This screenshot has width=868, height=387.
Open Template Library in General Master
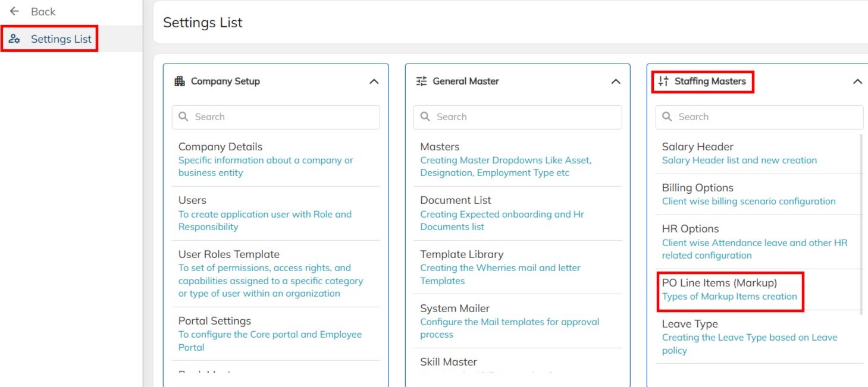(x=462, y=254)
